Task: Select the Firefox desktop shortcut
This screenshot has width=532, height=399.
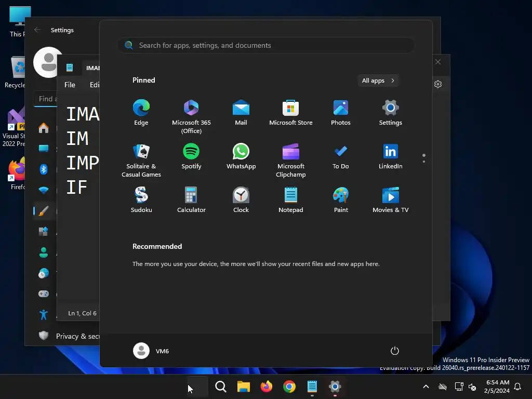Action: (x=16, y=174)
